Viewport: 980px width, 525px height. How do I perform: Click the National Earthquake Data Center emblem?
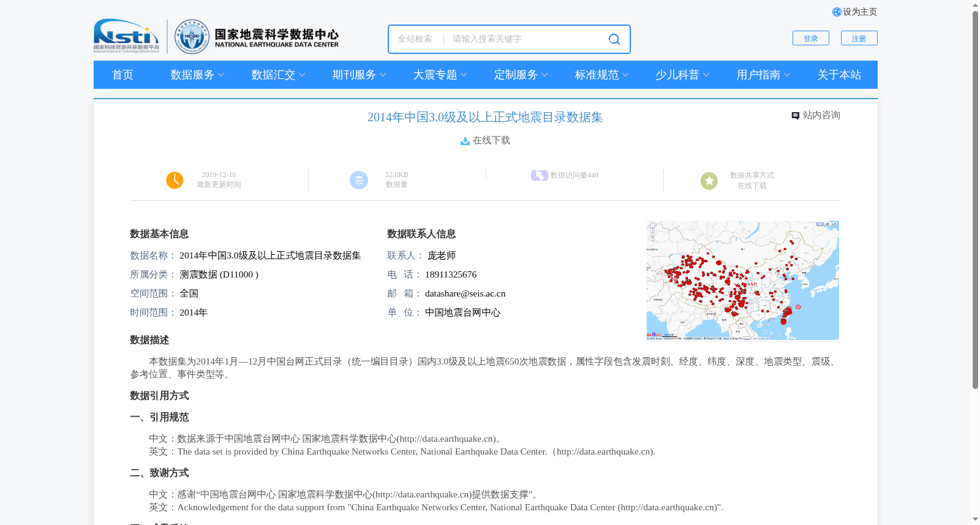192,37
